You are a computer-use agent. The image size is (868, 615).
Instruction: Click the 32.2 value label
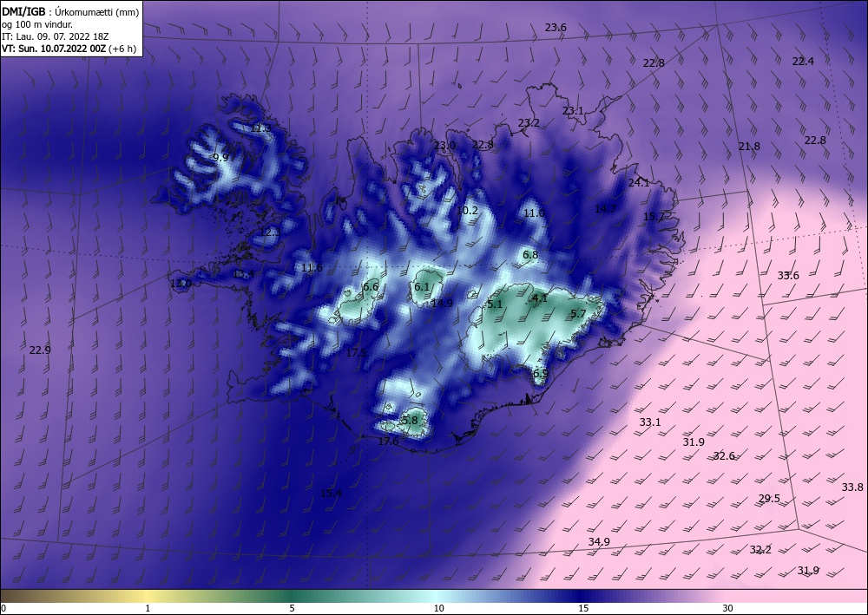[760, 550]
